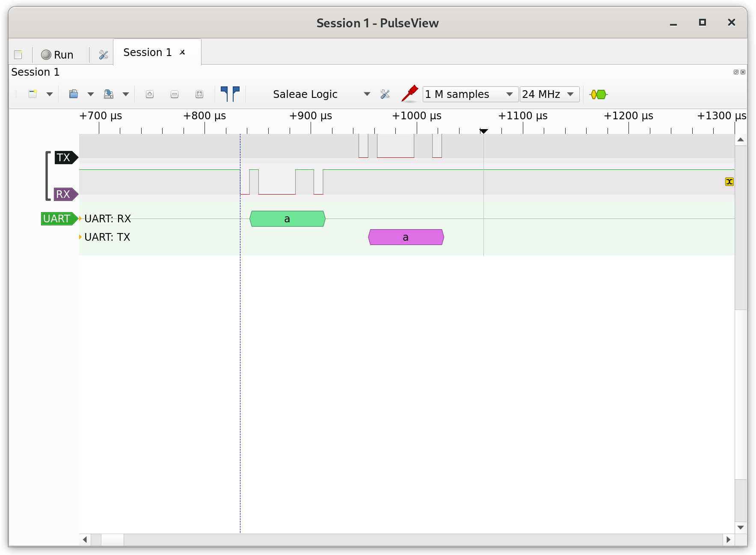Click the red probe channels icon
This screenshot has width=756, height=555.
click(x=409, y=94)
